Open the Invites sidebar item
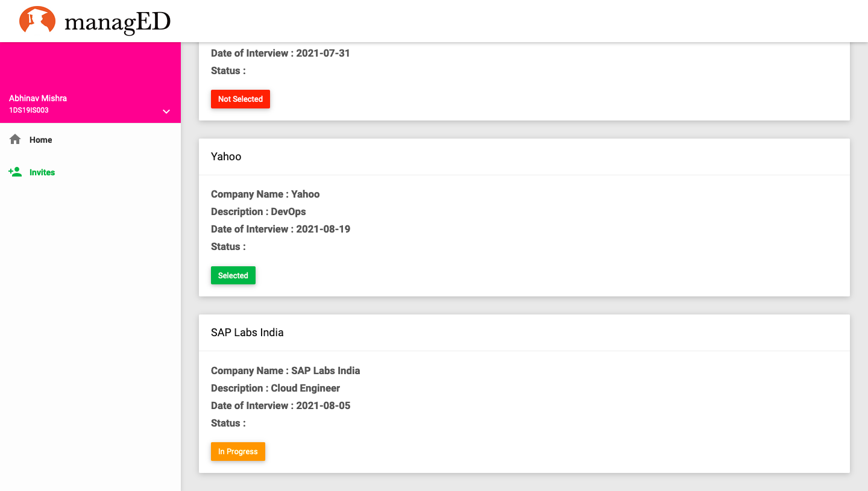The image size is (868, 491). click(90, 172)
